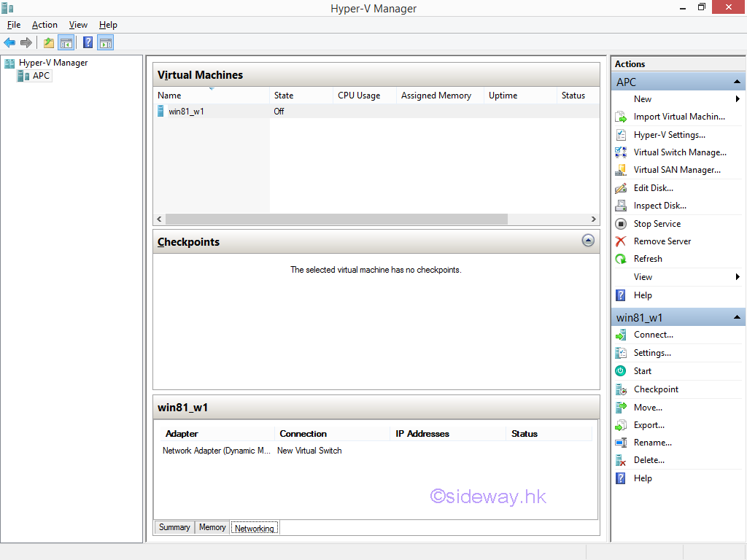
Task: Switch to the Summary tab
Action: [174, 527]
